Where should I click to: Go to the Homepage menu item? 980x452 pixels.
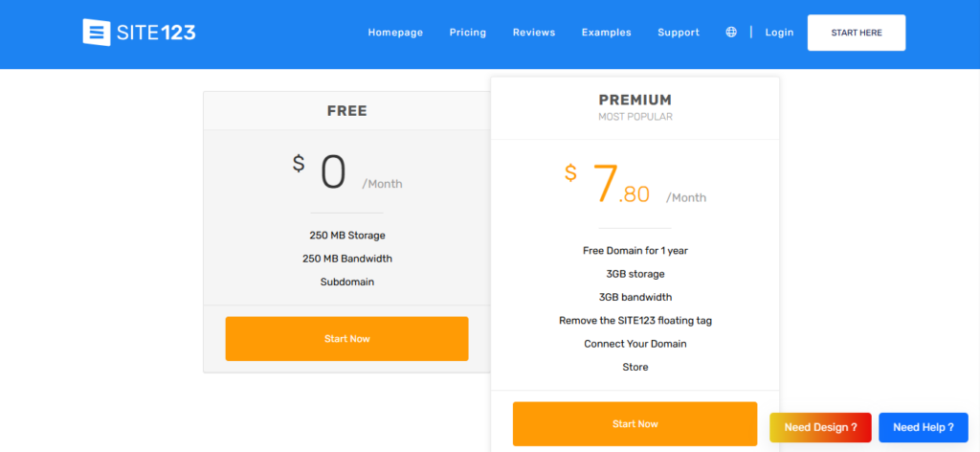[395, 33]
